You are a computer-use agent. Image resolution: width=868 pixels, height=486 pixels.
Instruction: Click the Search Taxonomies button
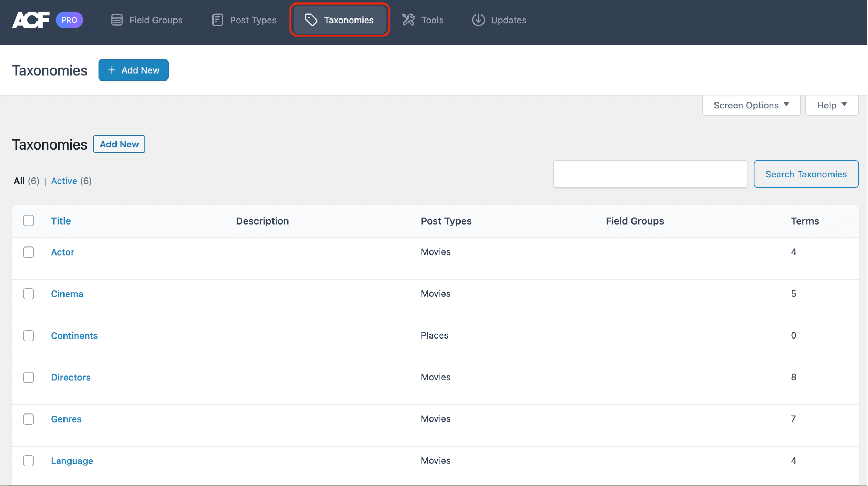click(x=806, y=173)
